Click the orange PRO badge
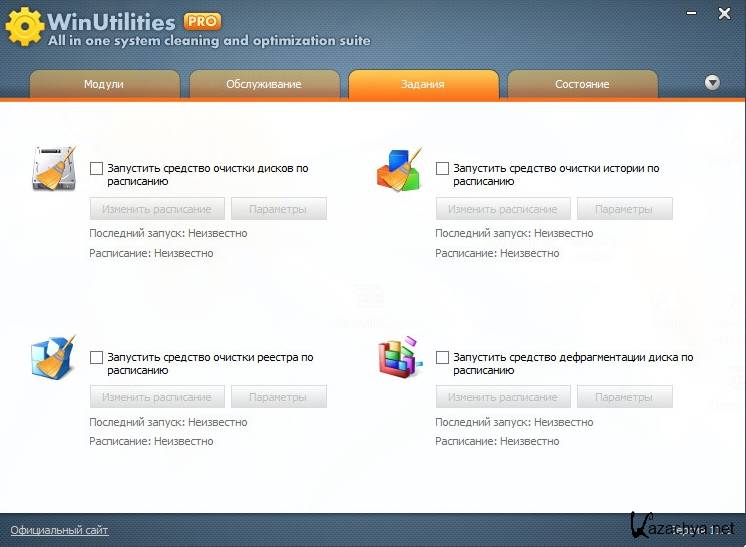The image size is (746, 547). [203, 20]
